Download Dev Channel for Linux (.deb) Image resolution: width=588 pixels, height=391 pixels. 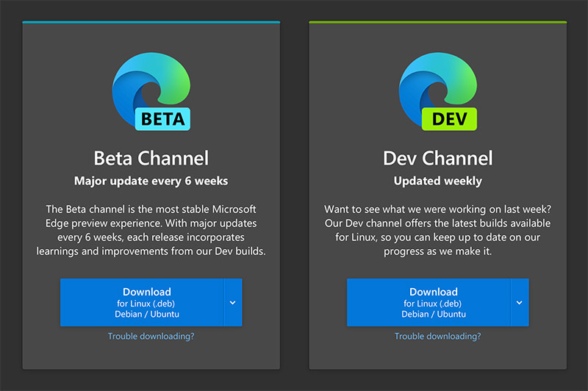pos(429,302)
